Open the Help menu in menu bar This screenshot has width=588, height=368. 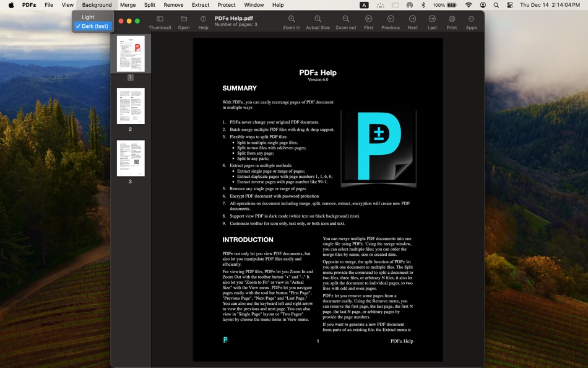[x=278, y=5]
